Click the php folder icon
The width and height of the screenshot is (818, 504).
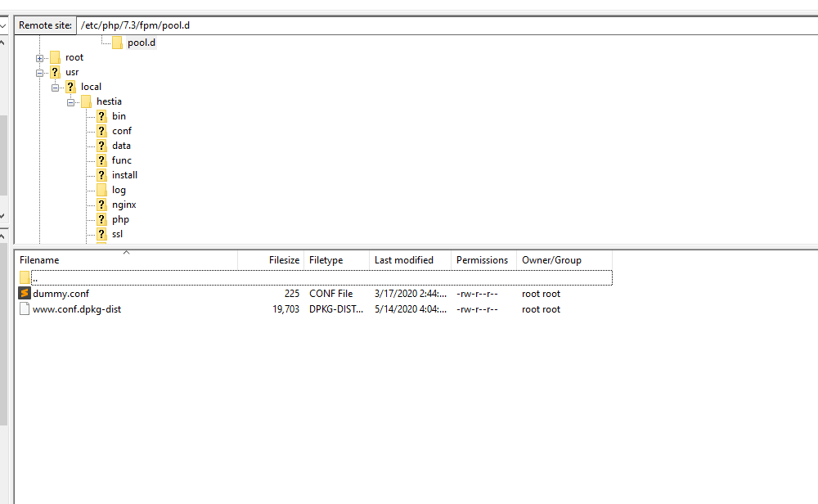101,218
